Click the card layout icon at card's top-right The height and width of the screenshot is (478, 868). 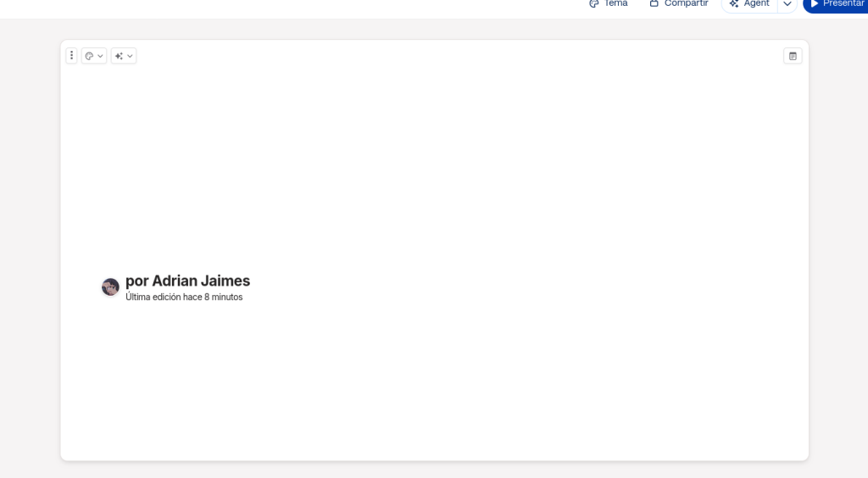click(793, 56)
